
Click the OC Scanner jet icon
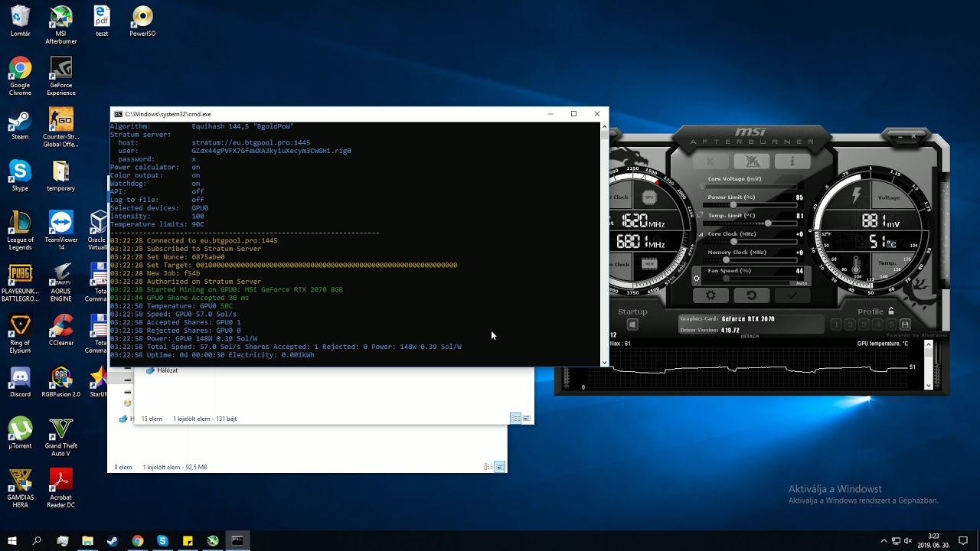pos(751,161)
